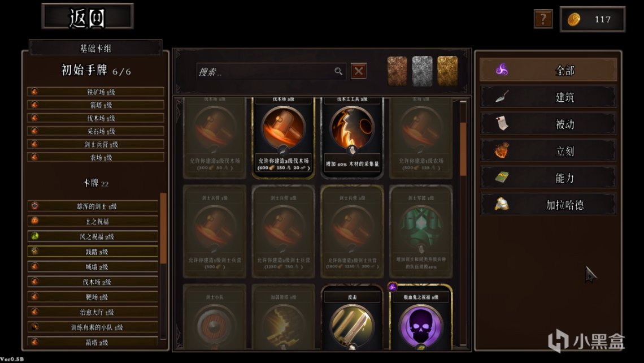The height and width of the screenshot is (363, 644).
Task: Toggle the silver rarity filter swatch
Action: pos(422,71)
